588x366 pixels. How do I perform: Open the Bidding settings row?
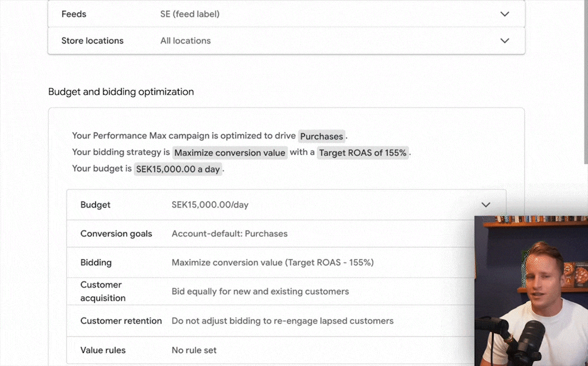230,262
